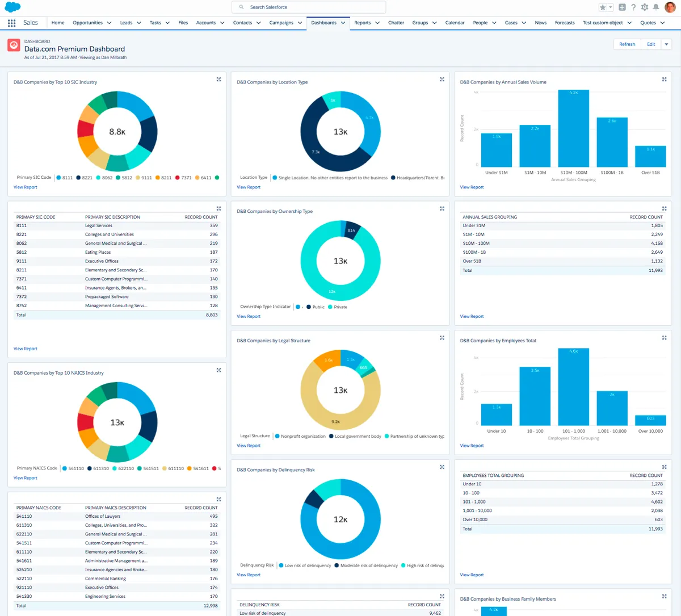Open the App Launcher grid icon
Viewport: 681px width, 616px height.
click(x=11, y=23)
